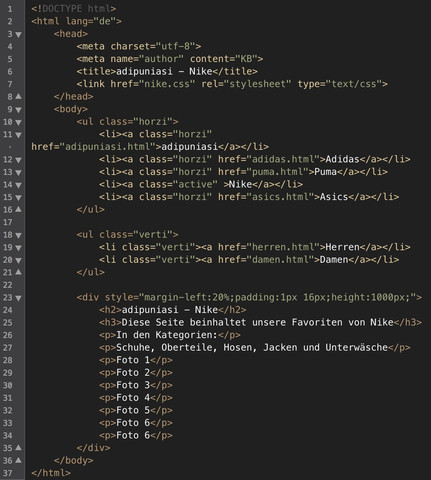Image resolution: width=431 pixels, height=480 pixels.
Task: Click the Adidas link text
Action: point(342,159)
